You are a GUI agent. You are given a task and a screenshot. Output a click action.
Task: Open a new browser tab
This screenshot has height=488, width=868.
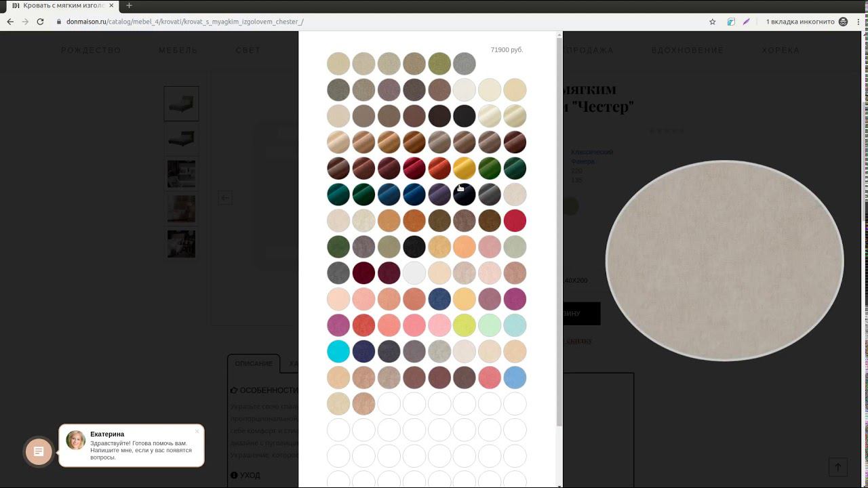129,5
